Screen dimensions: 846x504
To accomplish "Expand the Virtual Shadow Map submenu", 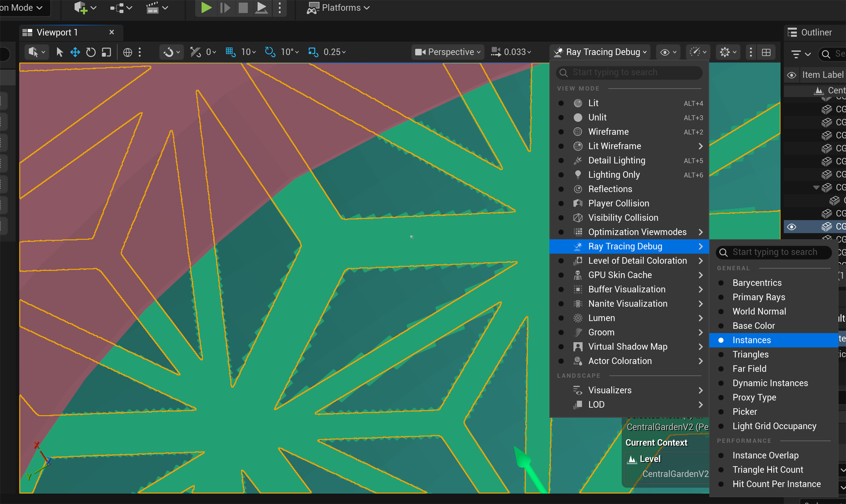I will [x=629, y=346].
